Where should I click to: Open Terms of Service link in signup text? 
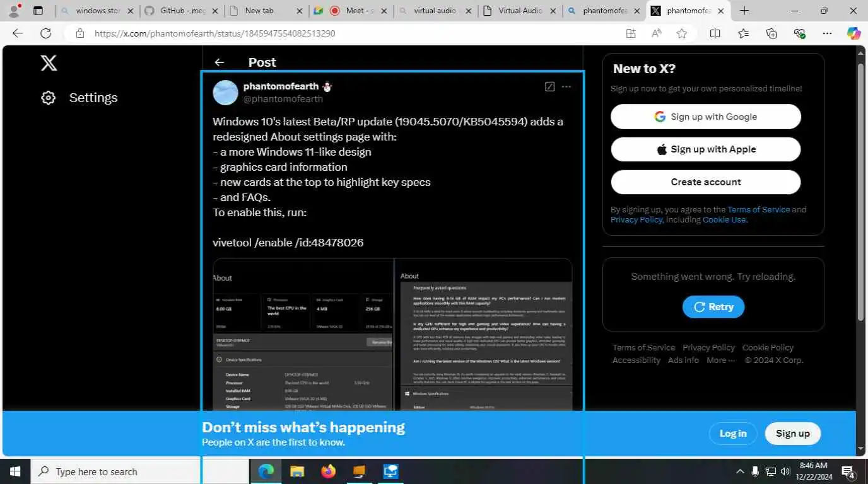point(758,209)
